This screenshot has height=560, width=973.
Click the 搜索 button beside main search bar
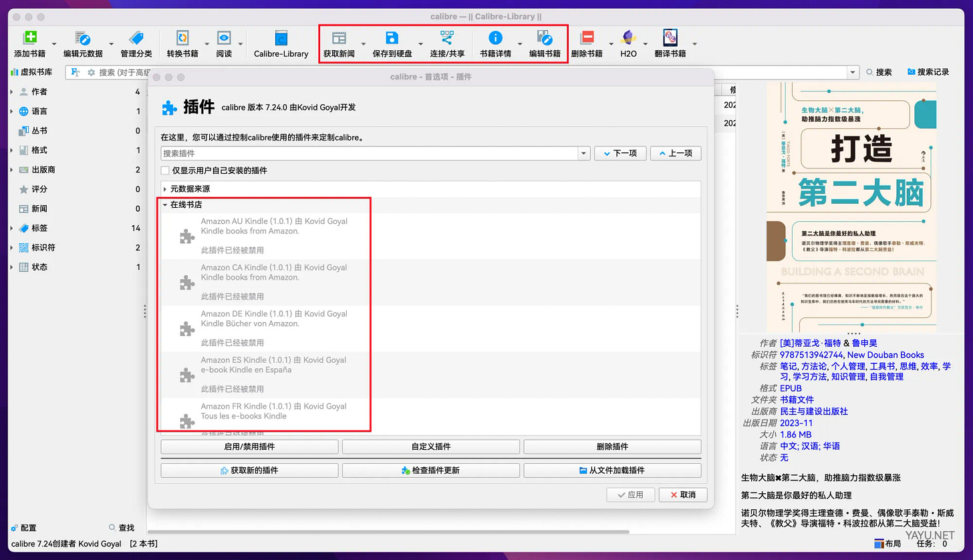pyautogui.click(x=879, y=72)
